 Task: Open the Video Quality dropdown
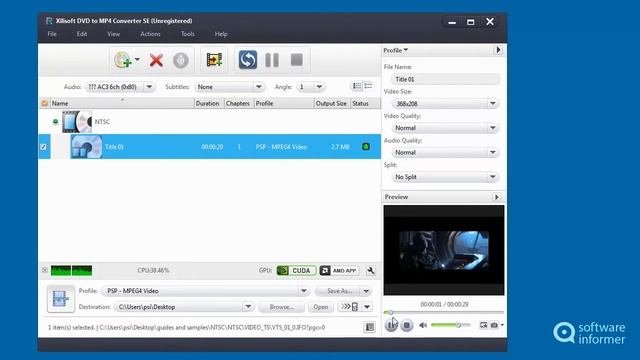[x=445, y=128]
